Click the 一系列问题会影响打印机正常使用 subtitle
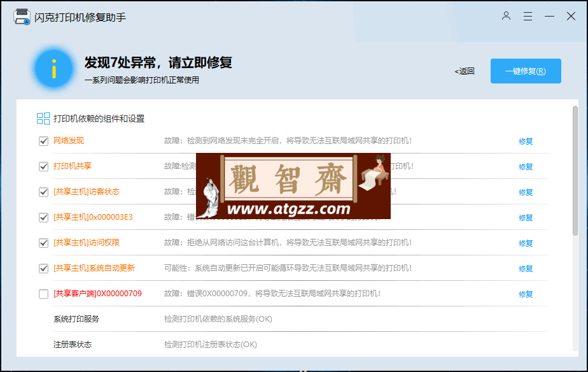 (x=142, y=80)
